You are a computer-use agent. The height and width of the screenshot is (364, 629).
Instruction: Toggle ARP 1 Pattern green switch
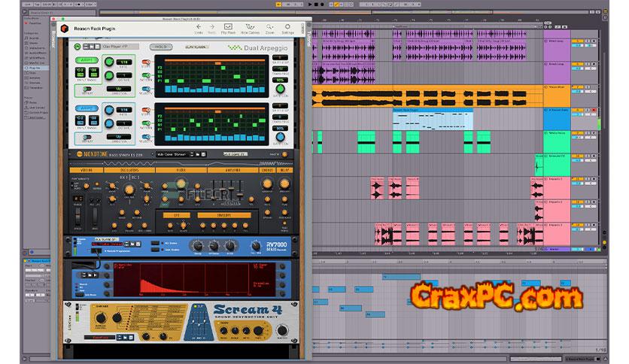[147, 75]
